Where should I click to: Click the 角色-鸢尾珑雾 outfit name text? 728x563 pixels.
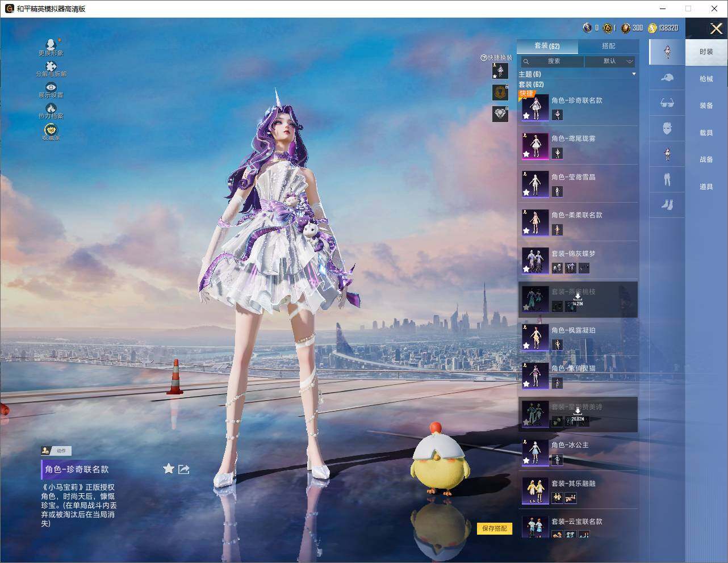[573, 138]
